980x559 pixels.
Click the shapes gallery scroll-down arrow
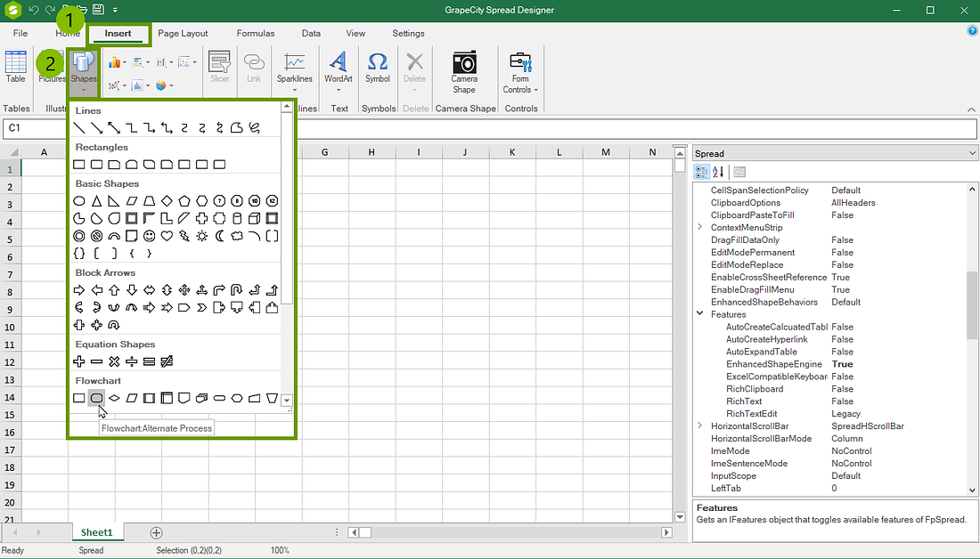click(287, 401)
